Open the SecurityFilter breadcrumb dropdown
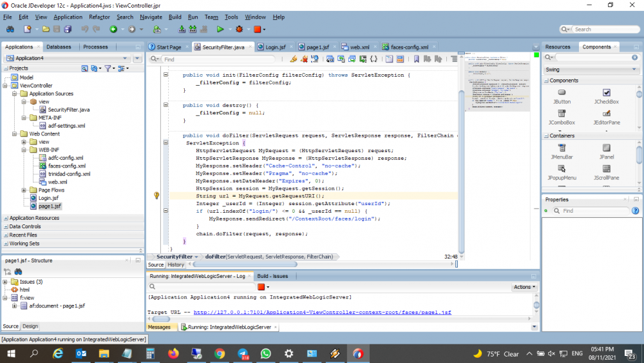 196,257
